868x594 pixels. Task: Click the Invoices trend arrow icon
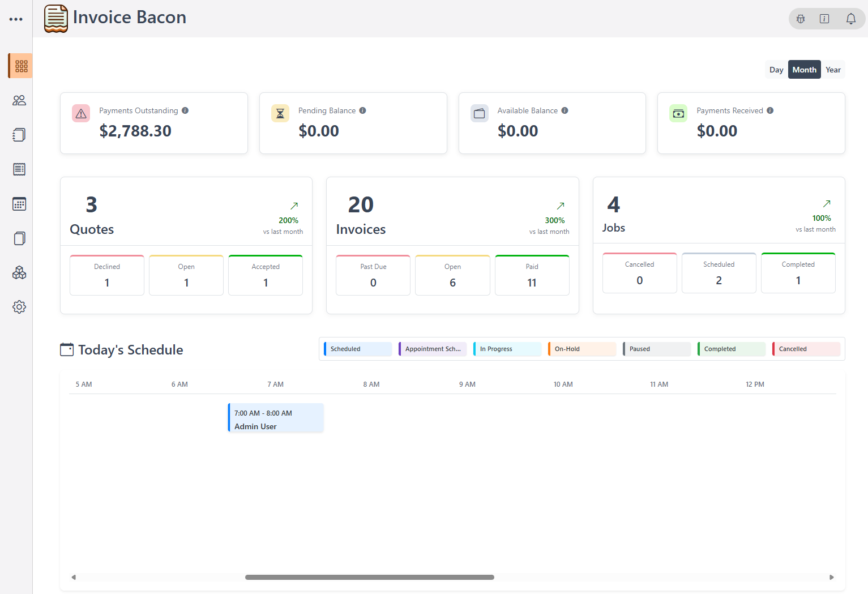[x=561, y=206]
